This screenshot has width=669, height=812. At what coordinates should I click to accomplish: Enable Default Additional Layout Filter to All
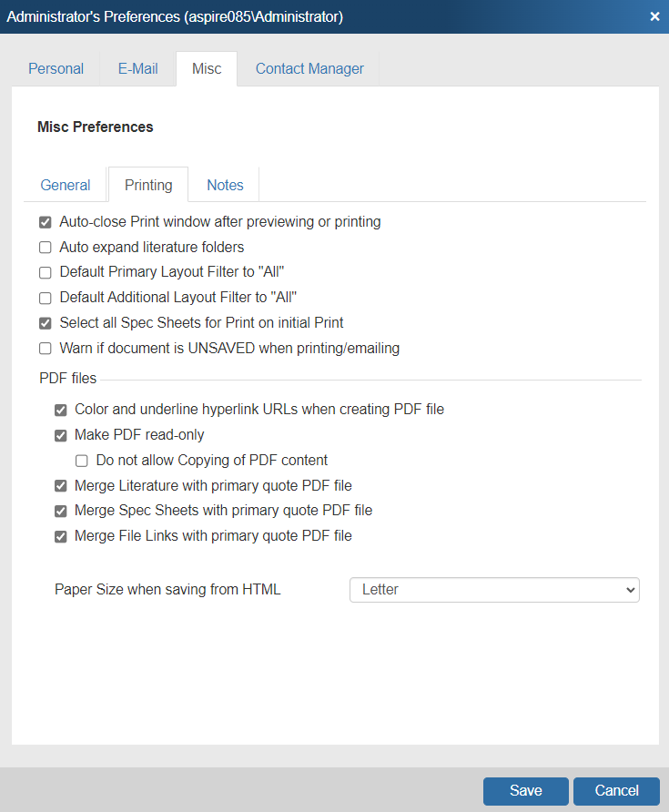coord(45,298)
